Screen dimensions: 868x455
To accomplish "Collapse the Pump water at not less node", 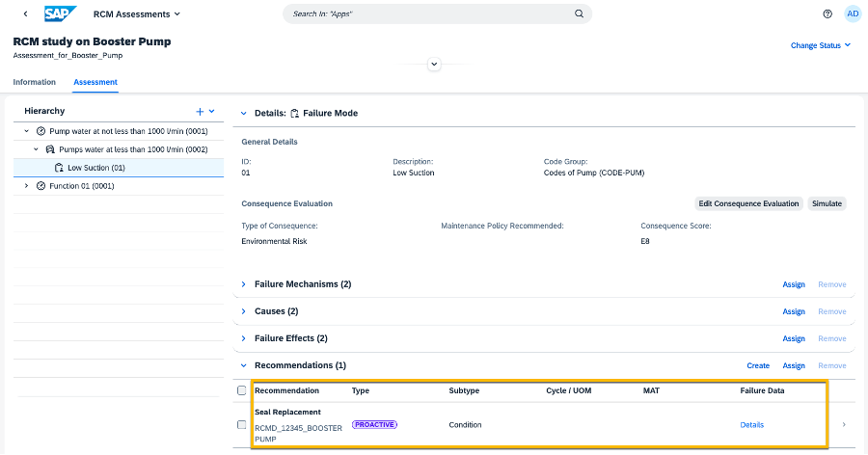I will point(26,131).
